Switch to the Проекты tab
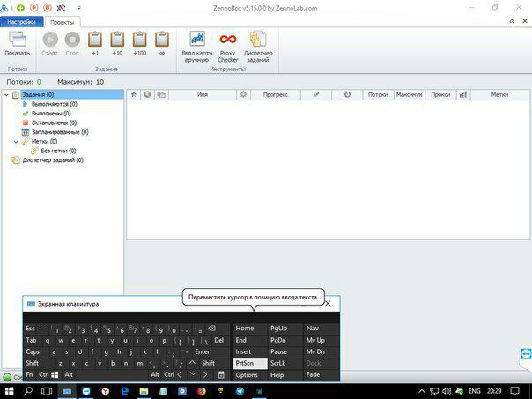532x399 pixels. 62,20
